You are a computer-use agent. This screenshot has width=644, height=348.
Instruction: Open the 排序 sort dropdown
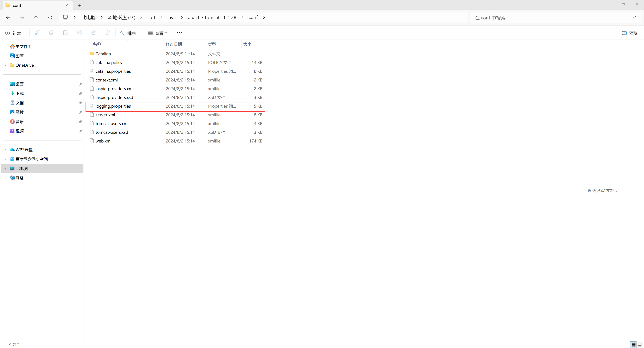(x=130, y=33)
